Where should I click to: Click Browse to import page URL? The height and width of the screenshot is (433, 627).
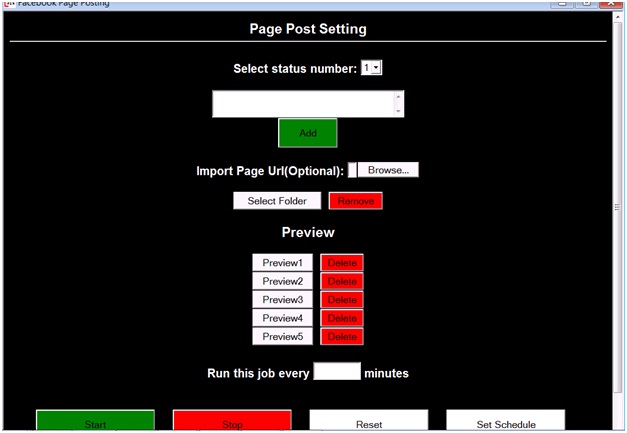pos(388,170)
